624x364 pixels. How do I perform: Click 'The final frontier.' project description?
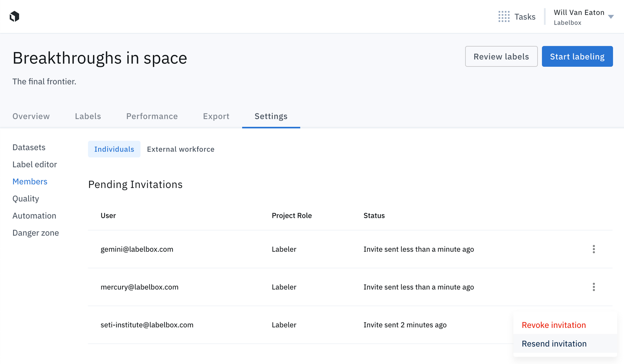coord(44,81)
